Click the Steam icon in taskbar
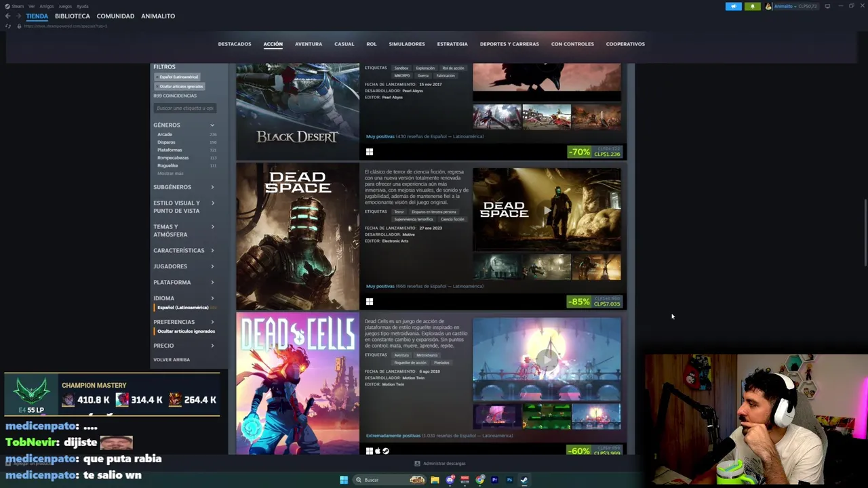This screenshot has height=488, width=868. click(x=524, y=480)
